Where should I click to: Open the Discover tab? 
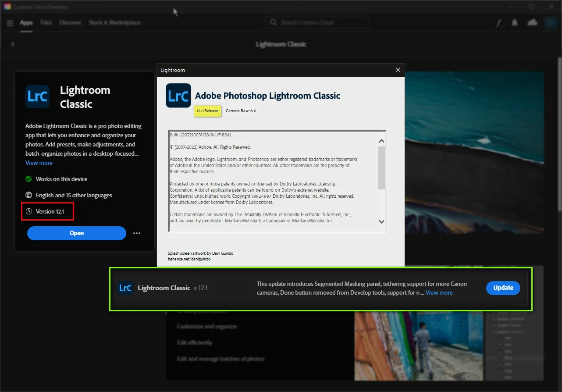pos(70,22)
